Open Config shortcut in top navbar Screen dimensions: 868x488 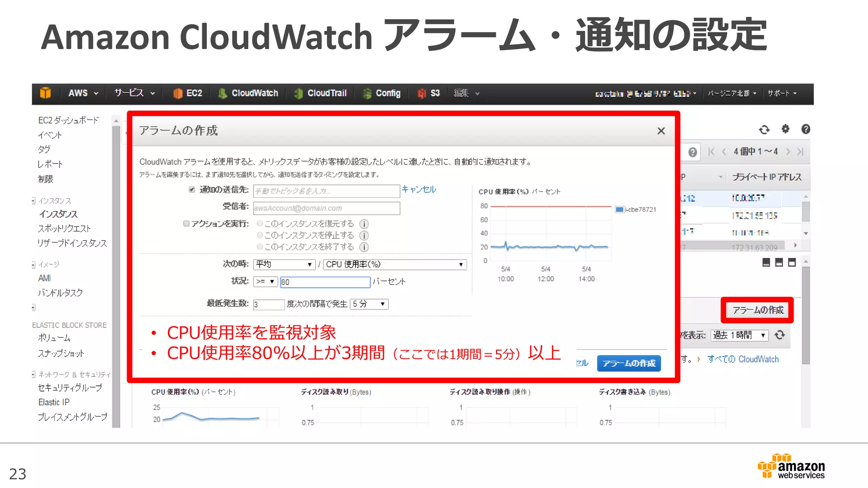[x=381, y=93]
